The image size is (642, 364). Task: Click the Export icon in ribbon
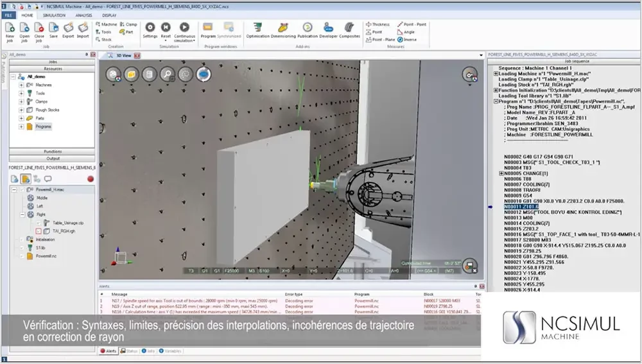69,30
